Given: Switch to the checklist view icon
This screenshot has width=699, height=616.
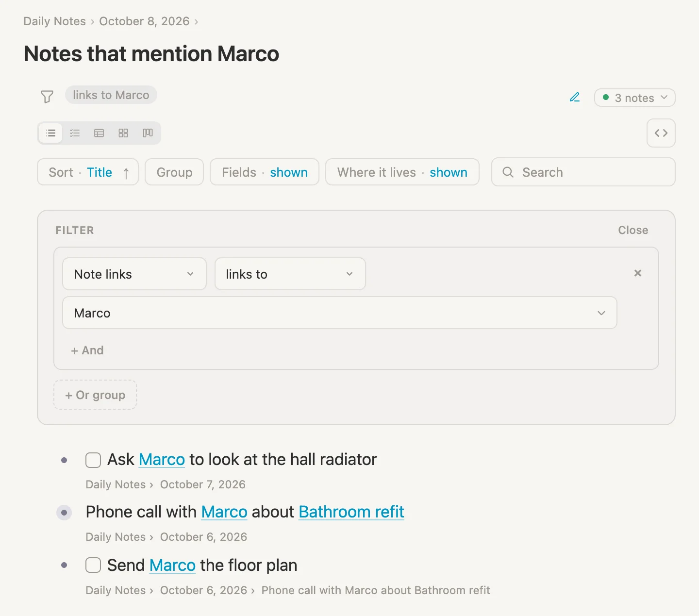Looking at the screenshot, I should pyautogui.click(x=75, y=133).
